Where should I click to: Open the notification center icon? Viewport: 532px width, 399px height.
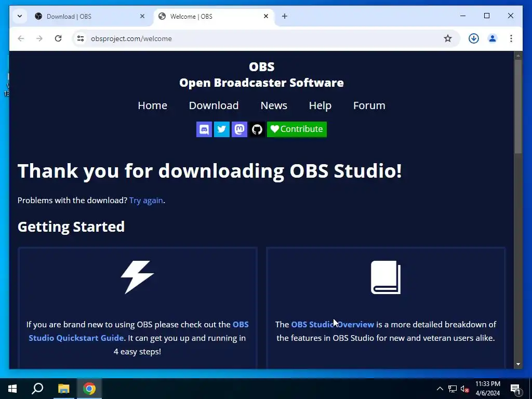point(515,389)
